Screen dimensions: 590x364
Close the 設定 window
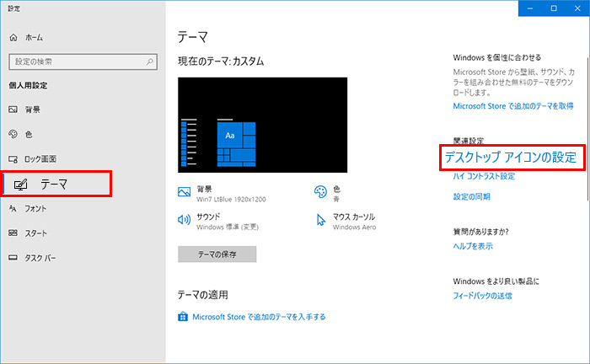click(x=577, y=8)
